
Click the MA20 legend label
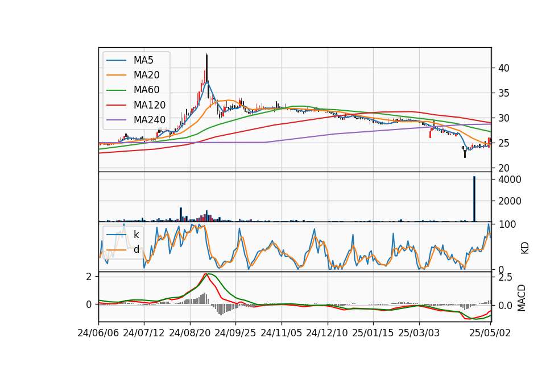click(x=146, y=75)
